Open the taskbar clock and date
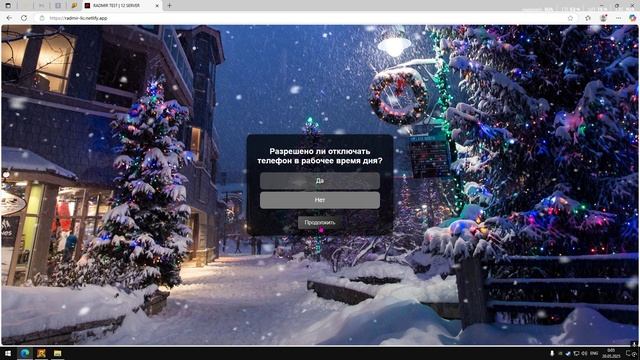 (611, 353)
